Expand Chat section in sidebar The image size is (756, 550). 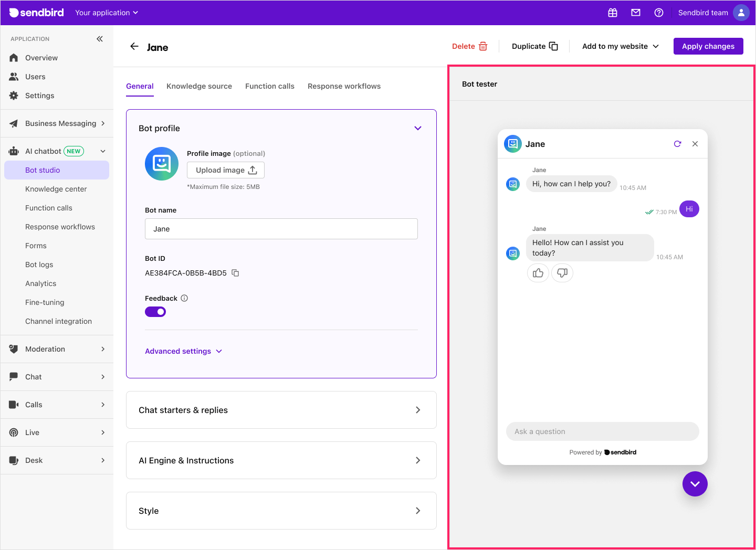tap(57, 377)
